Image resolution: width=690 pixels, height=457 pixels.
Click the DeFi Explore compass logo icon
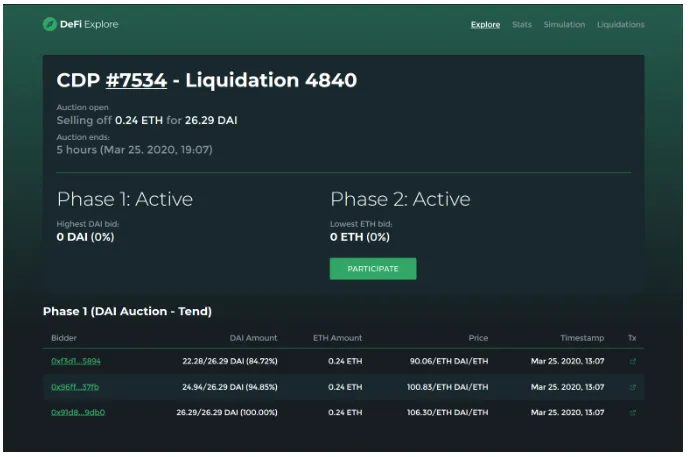tap(50, 24)
